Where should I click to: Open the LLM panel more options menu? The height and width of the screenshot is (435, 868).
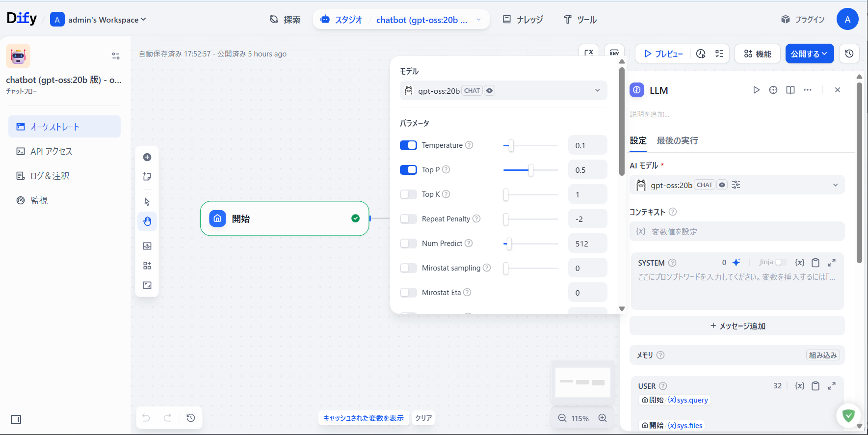tap(808, 90)
